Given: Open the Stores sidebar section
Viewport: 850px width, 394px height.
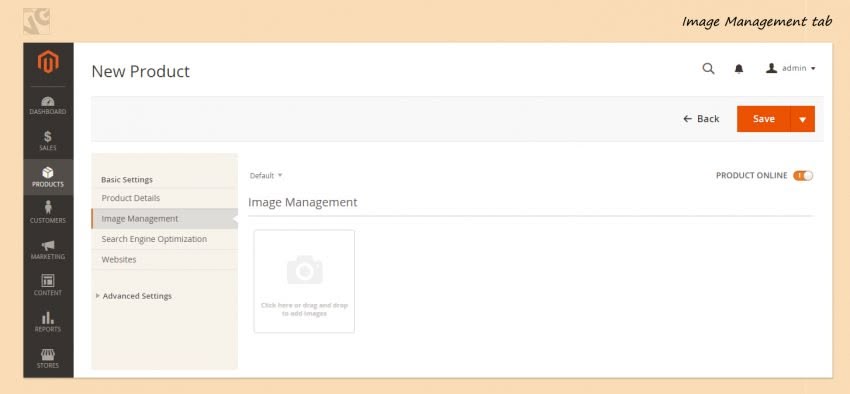Looking at the screenshot, I should coord(48,358).
